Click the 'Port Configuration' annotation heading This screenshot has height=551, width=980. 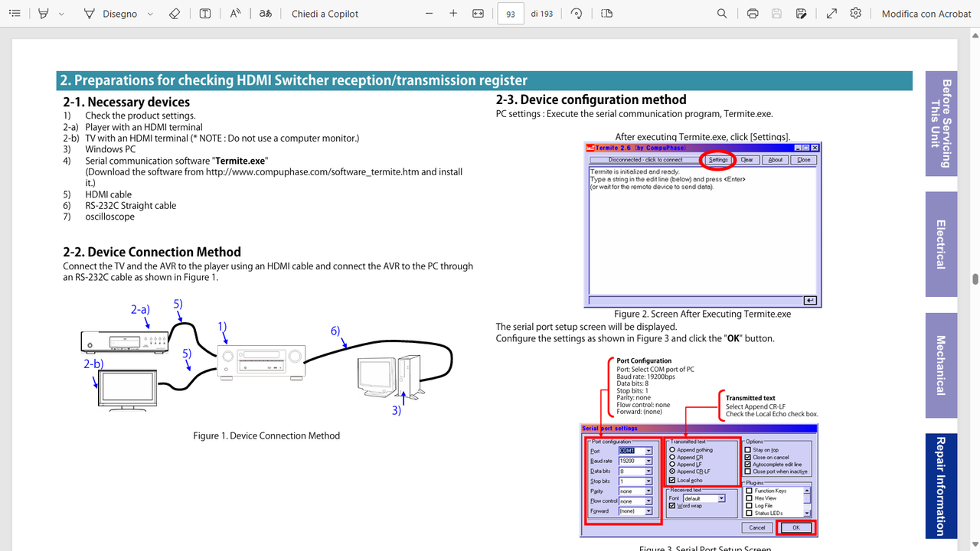click(x=644, y=360)
